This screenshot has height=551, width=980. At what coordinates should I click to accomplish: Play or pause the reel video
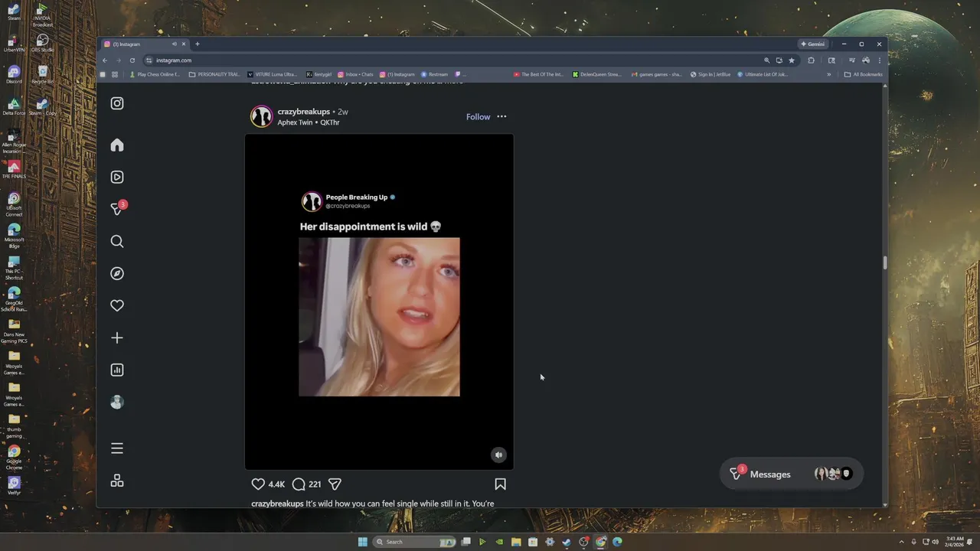pyautogui.click(x=379, y=302)
